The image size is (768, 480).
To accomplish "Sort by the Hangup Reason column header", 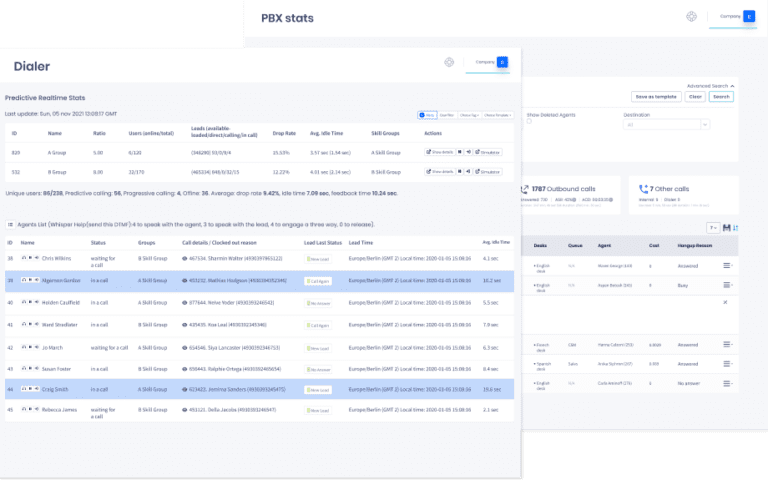I will click(x=691, y=245).
